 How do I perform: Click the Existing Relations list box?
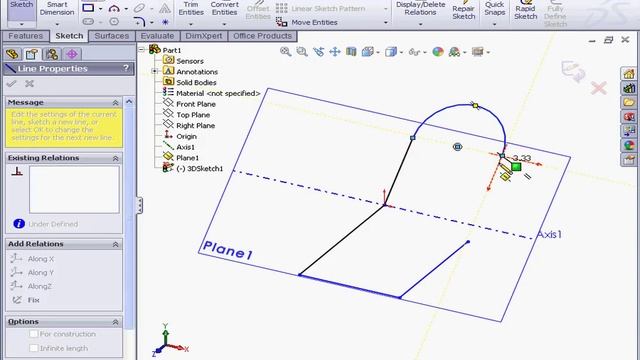tap(74, 189)
